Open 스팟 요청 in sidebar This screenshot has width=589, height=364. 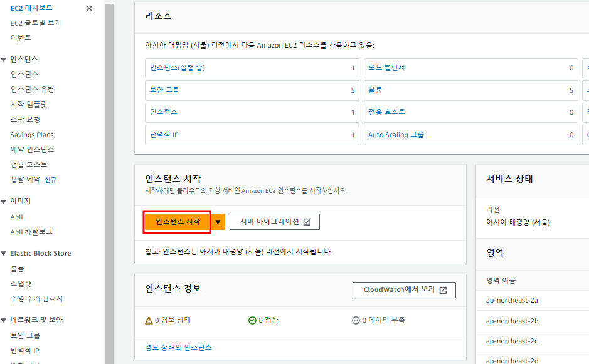tap(25, 119)
